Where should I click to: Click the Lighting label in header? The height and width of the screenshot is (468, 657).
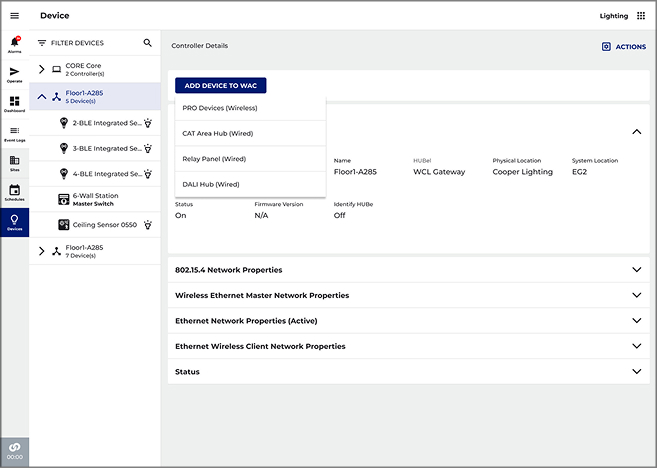(x=613, y=16)
